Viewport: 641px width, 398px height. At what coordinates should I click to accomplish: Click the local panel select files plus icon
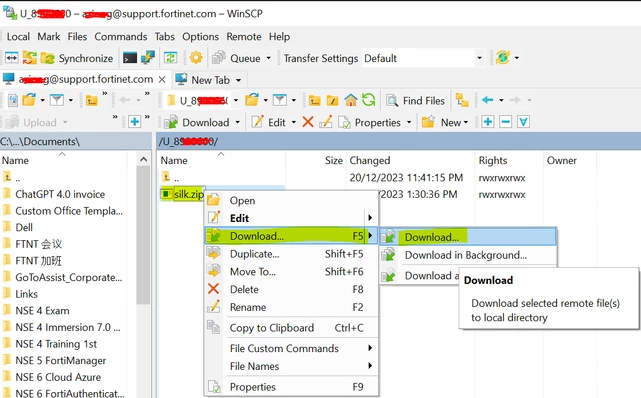pos(134,121)
